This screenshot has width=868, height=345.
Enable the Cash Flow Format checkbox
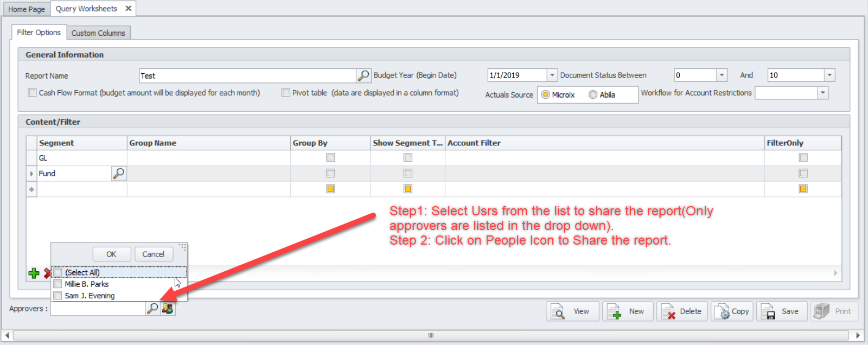33,93
